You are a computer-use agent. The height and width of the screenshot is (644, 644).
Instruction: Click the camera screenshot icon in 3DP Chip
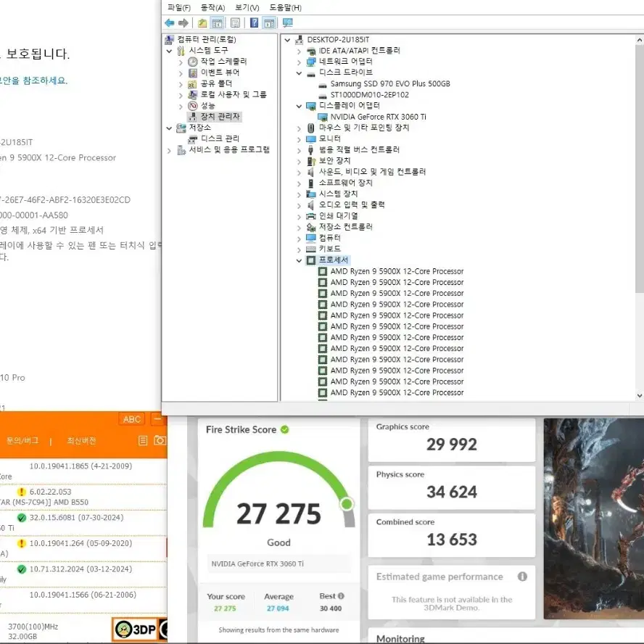click(x=160, y=441)
